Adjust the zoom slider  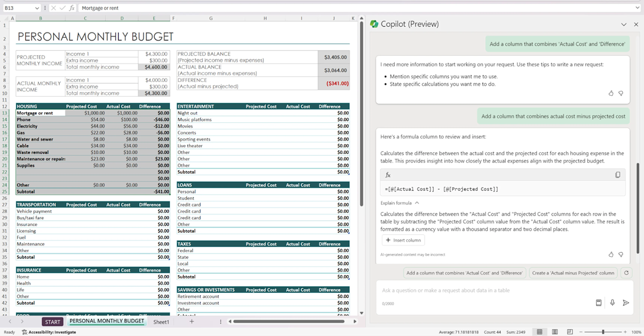(603, 332)
